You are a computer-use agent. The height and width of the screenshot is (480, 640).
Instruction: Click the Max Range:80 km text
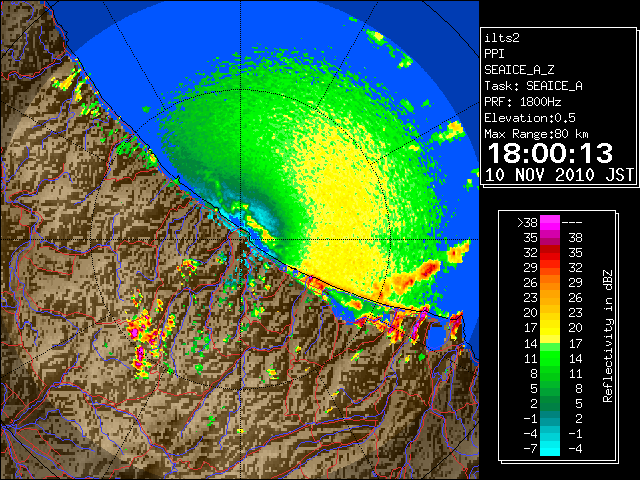point(536,134)
